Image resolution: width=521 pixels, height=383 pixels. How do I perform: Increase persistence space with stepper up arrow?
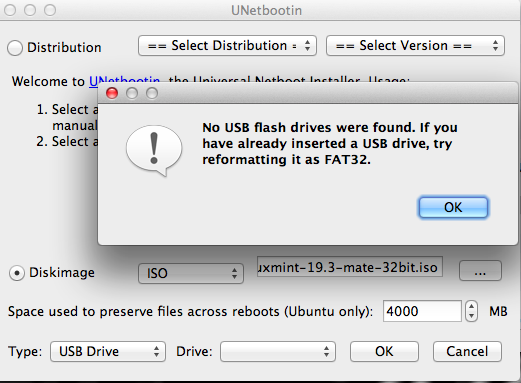[x=471, y=306]
